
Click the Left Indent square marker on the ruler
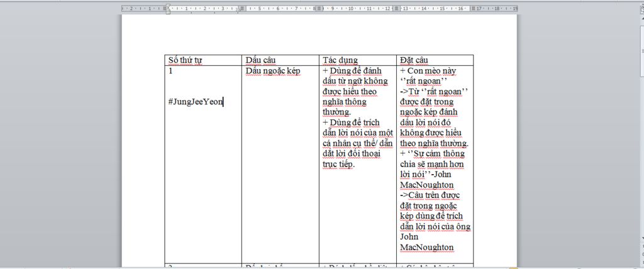[168, 13]
